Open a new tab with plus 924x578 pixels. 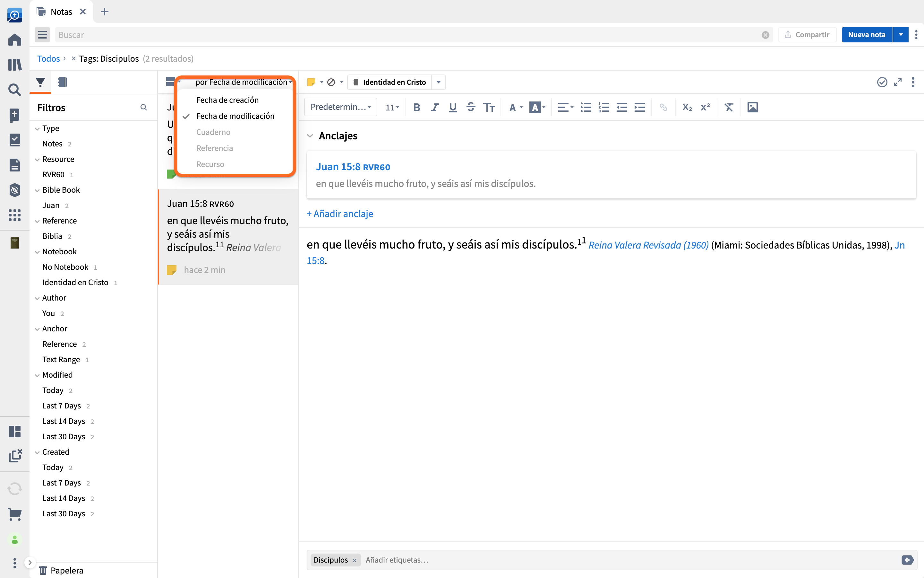click(104, 12)
